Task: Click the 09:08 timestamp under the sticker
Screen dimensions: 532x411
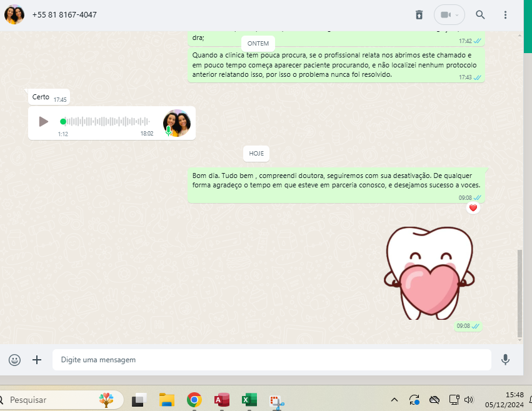Action: (463, 326)
